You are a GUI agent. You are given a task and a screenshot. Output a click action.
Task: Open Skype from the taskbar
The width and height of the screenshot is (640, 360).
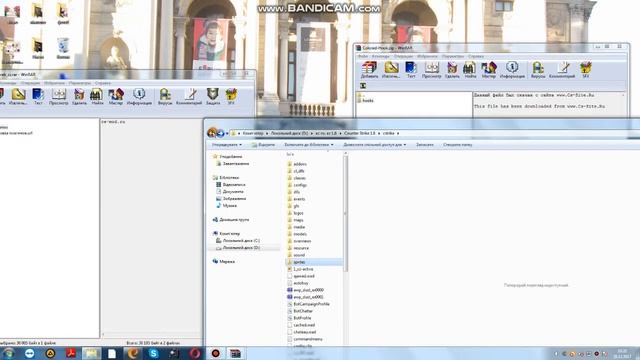point(153,353)
